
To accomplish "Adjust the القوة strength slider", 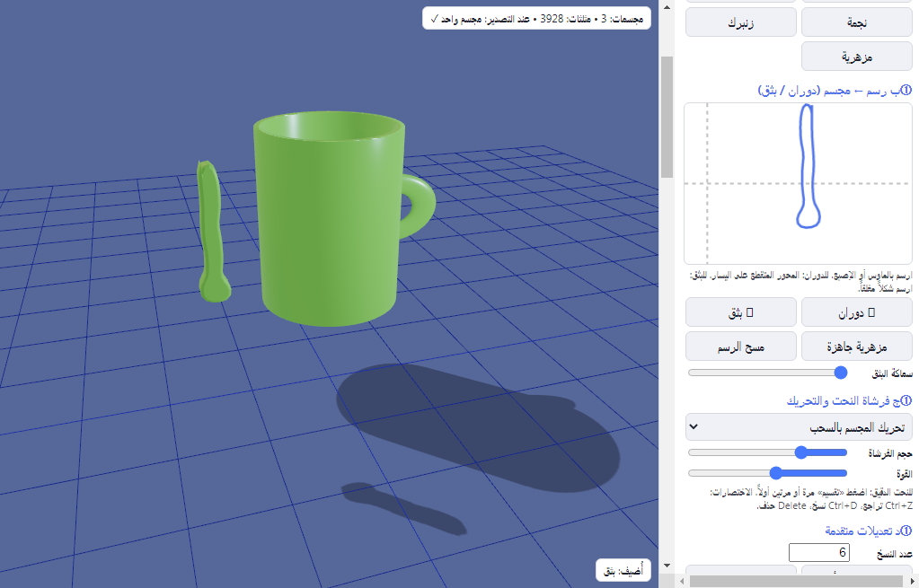I will tap(768, 472).
